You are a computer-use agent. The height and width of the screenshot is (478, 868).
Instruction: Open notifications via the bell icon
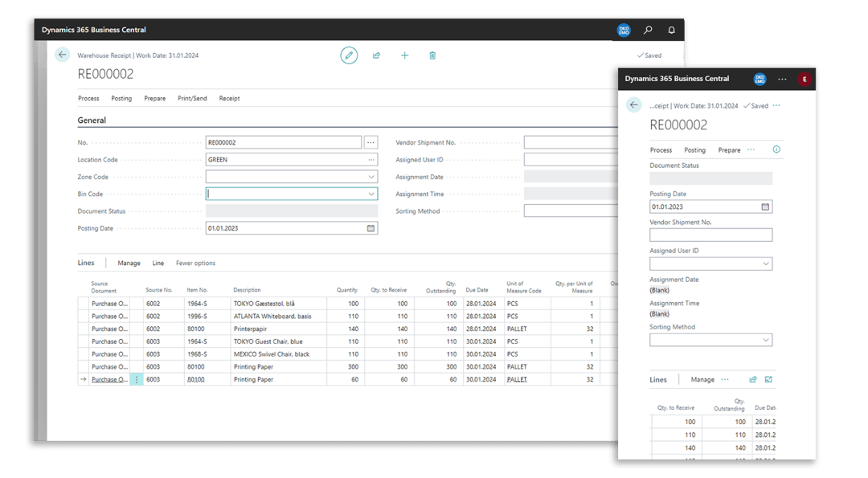click(672, 30)
